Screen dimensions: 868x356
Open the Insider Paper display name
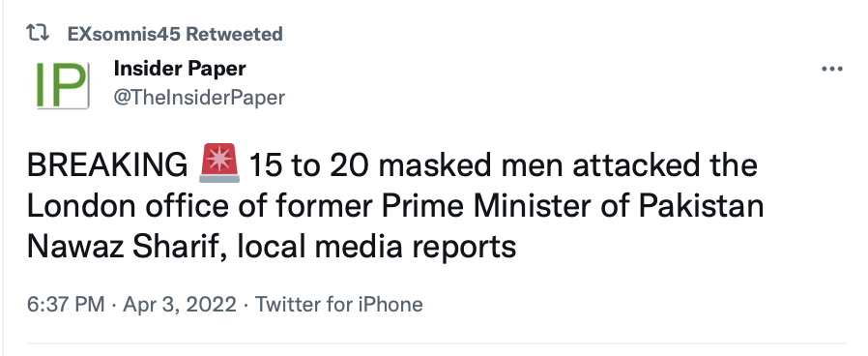pos(180,69)
